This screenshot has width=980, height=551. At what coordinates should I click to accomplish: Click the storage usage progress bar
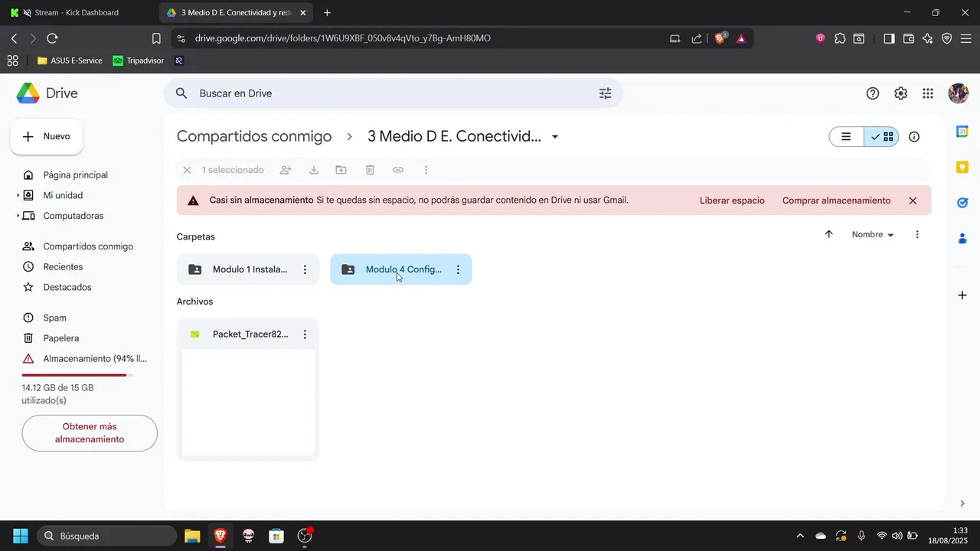point(77,375)
